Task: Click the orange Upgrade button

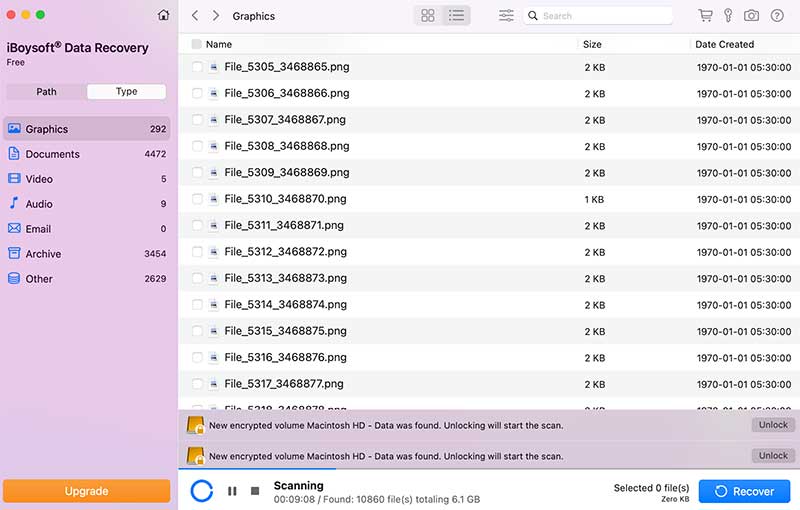Action: coord(86,491)
